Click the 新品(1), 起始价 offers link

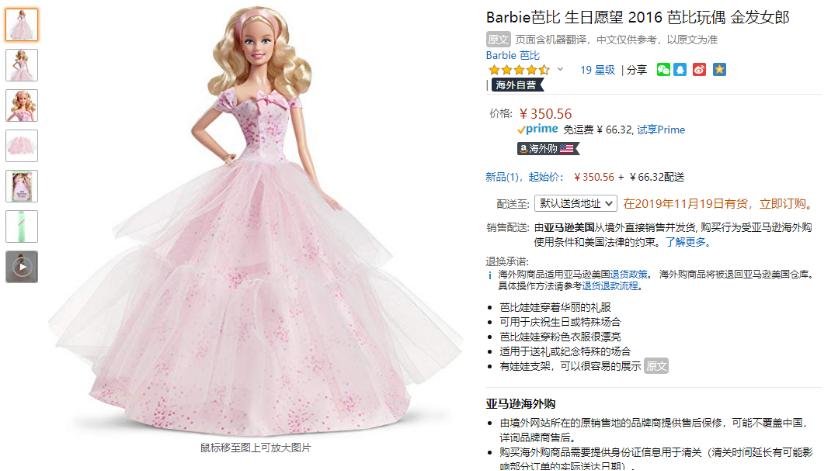525,177
